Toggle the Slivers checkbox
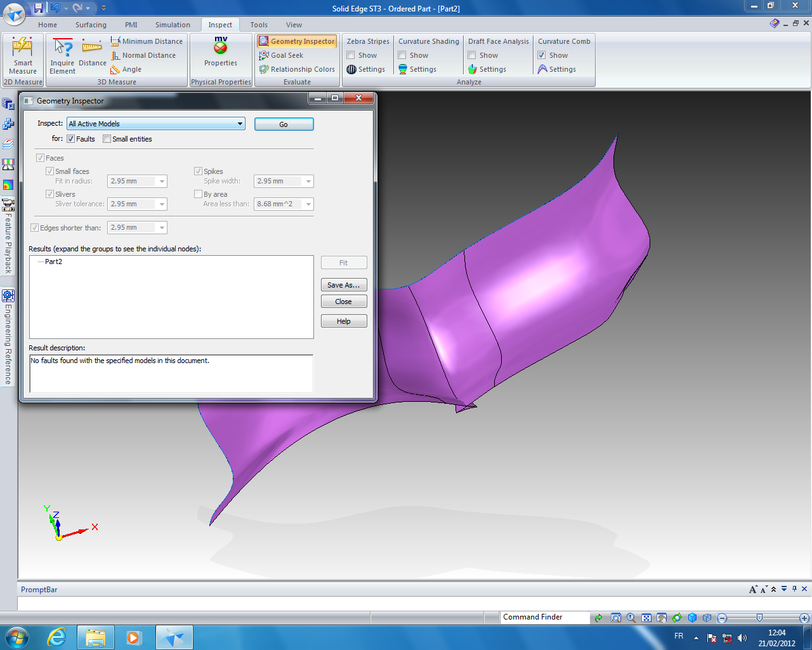 49,194
